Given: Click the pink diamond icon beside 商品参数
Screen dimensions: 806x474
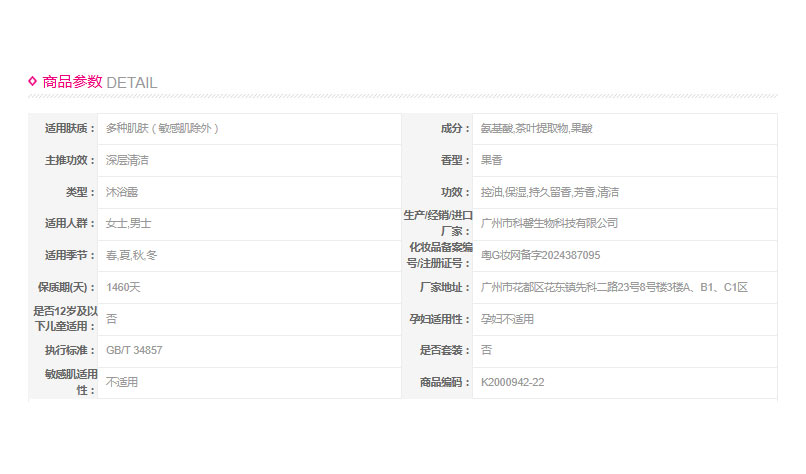Looking at the screenshot, I should click(x=33, y=81).
